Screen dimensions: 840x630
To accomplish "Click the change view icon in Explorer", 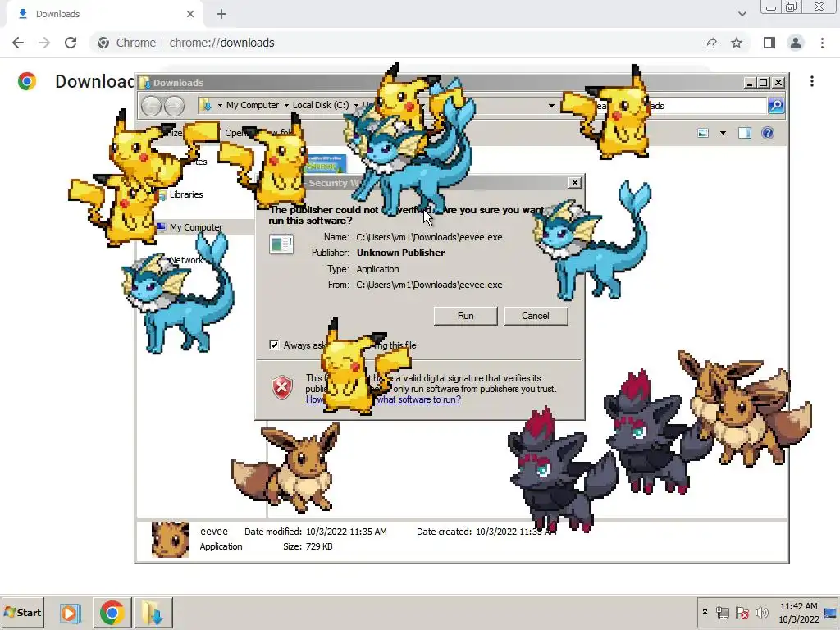I will pyautogui.click(x=703, y=133).
